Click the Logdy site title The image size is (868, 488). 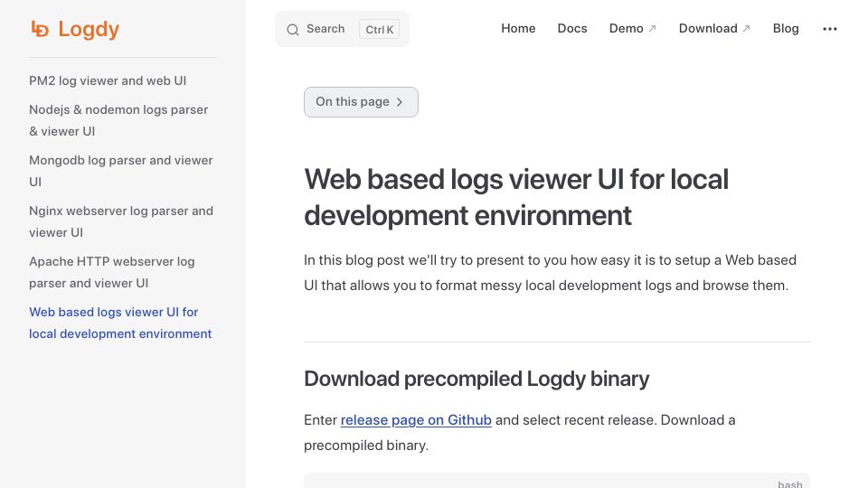[x=89, y=29]
